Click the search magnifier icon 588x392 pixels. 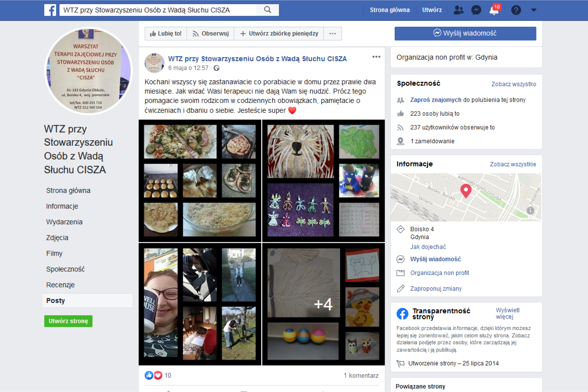pyautogui.click(x=267, y=10)
